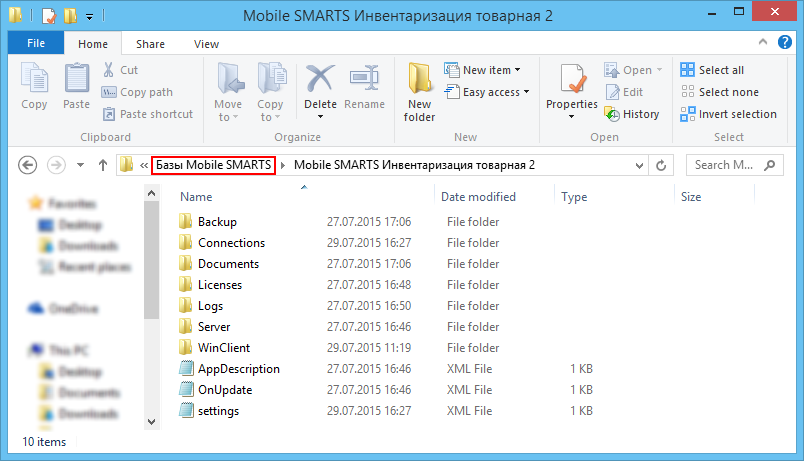
Task: Switch to the Home tab
Action: [93, 44]
